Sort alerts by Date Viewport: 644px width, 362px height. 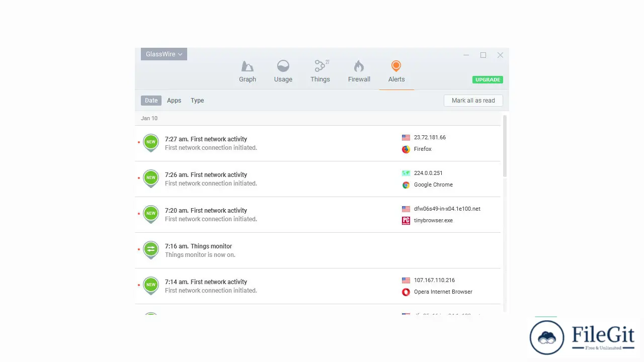151,101
